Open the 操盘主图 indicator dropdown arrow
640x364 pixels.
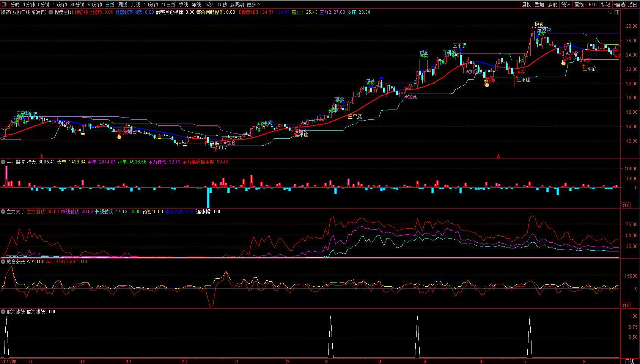[x=51, y=12]
